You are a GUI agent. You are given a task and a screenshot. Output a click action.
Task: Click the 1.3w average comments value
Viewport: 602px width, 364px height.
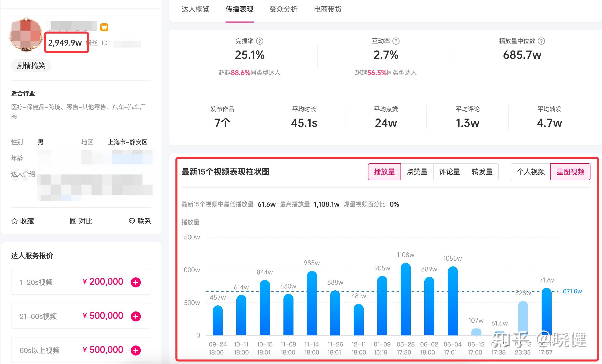click(468, 123)
